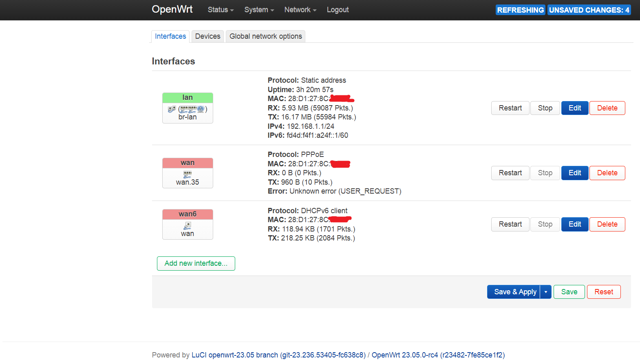This screenshot has height=364, width=640.
Task: Switch to the Devices tab
Action: click(207, 36)
